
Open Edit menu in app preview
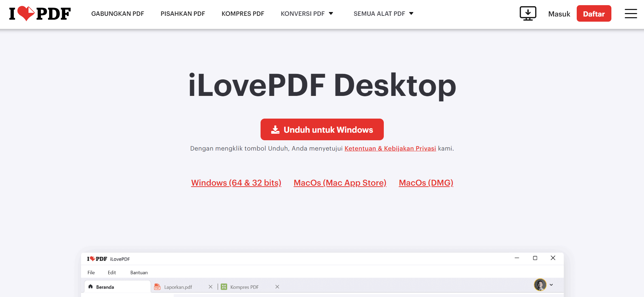click(x=112, y=273)
